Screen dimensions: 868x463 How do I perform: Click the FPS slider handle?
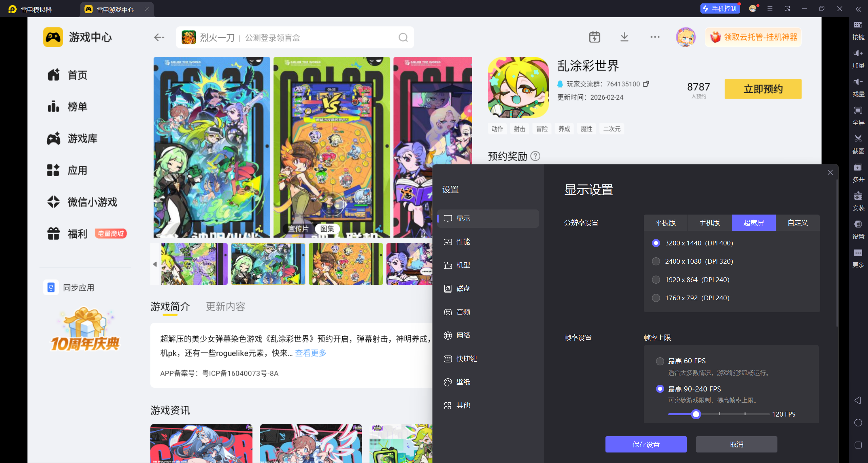tap(696, 414)
